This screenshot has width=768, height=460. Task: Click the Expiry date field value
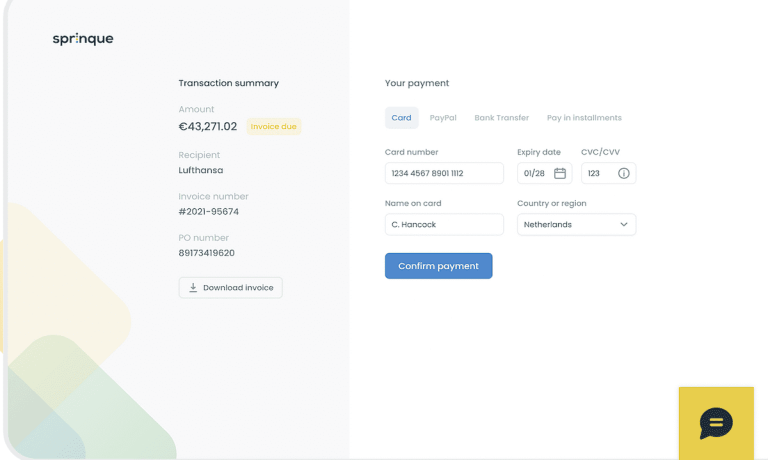(534, 173)
